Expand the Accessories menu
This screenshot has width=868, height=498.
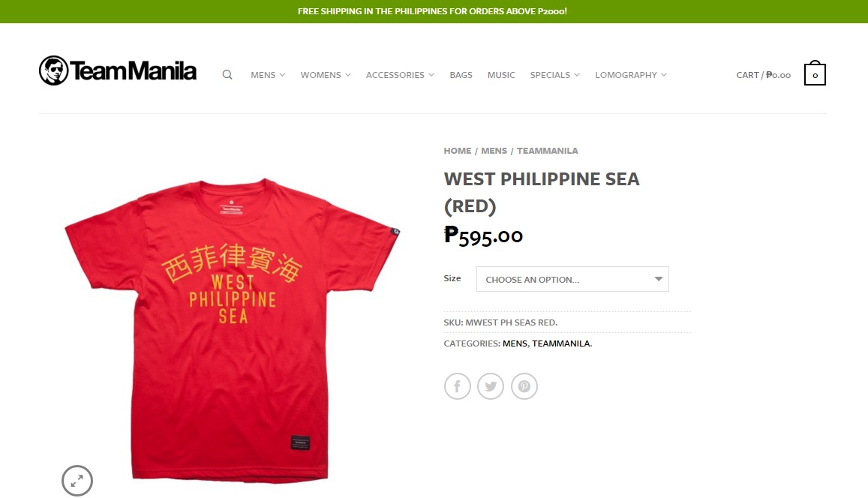point(400,75)
